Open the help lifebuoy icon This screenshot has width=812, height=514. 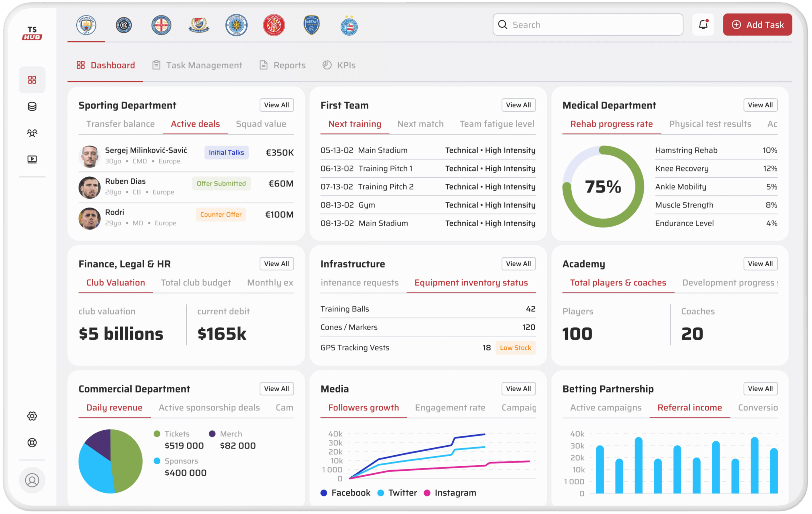[32, 442]
